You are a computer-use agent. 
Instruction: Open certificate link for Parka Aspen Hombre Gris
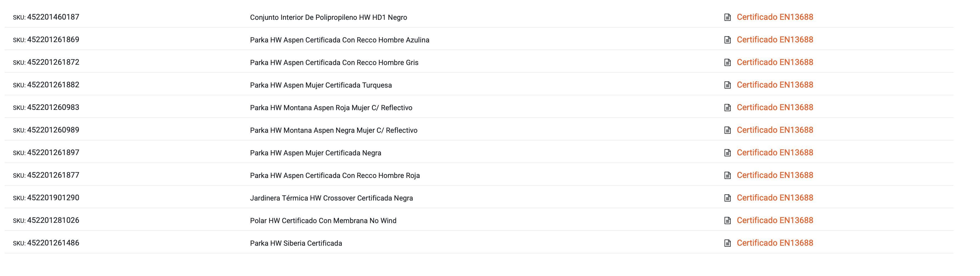pos(775,62)
